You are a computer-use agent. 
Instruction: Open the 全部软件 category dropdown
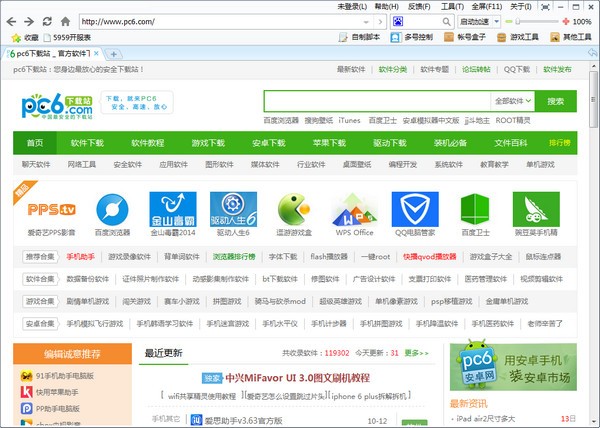(513, 101)
